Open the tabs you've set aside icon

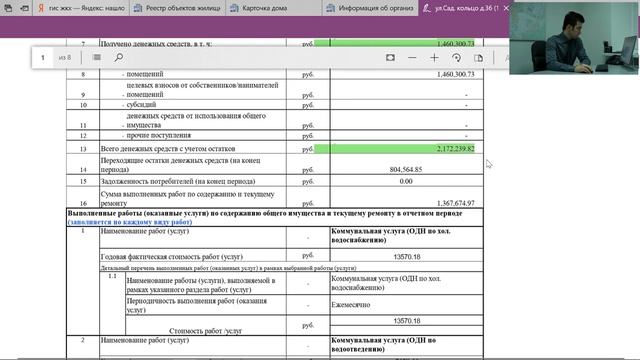8,8
